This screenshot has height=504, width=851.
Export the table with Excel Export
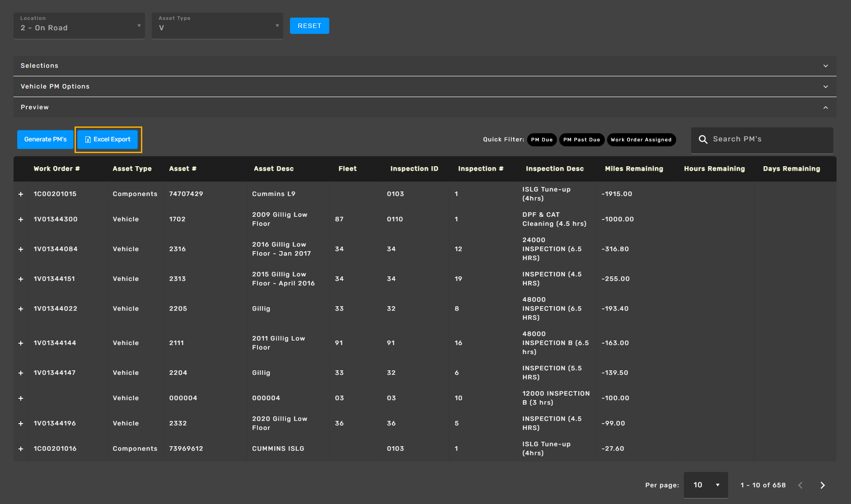pyautogui.click(x=108, y=140)
